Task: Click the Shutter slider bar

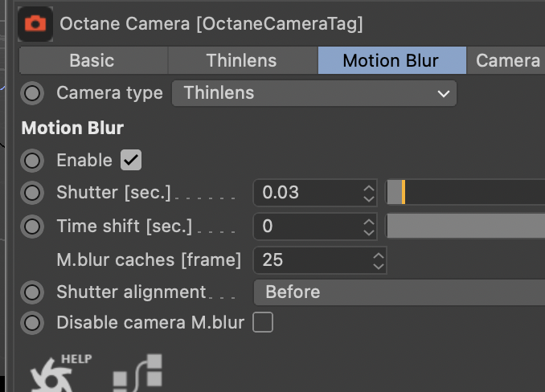Action: [x=466, y=193]
